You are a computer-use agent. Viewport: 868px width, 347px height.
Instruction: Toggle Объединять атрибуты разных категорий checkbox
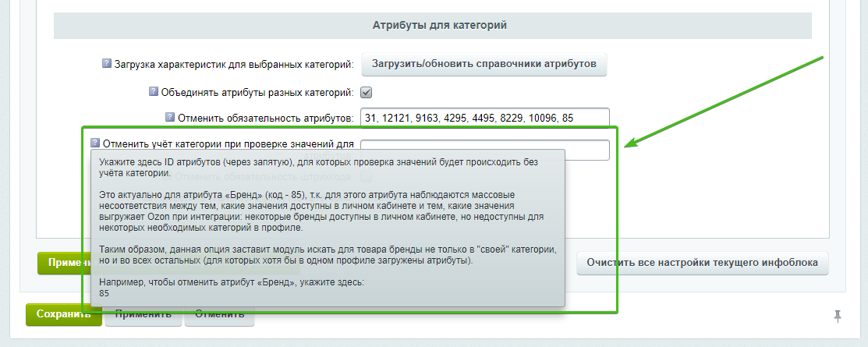click(366, 93)
